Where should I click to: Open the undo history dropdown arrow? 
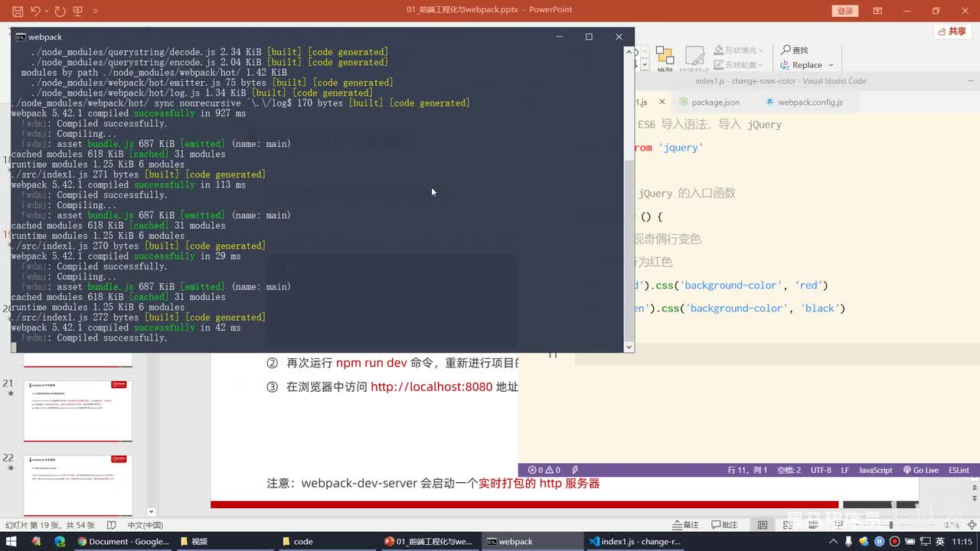pyautogui.click(x=46, y=11)
